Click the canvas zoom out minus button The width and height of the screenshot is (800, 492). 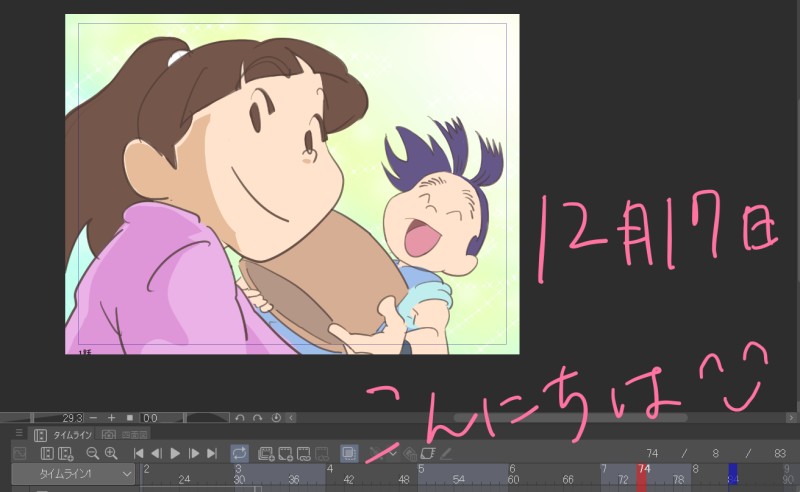[93, 418]
